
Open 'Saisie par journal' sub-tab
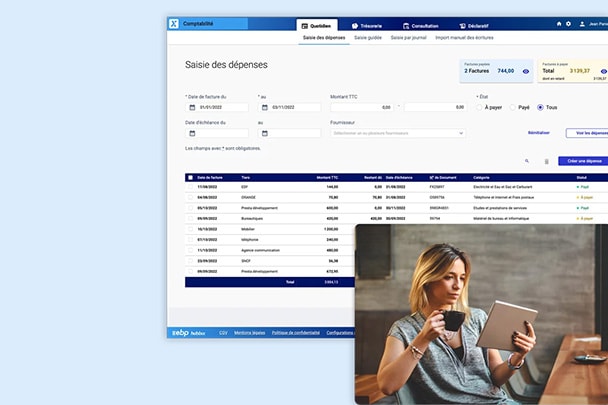(408, 38)
